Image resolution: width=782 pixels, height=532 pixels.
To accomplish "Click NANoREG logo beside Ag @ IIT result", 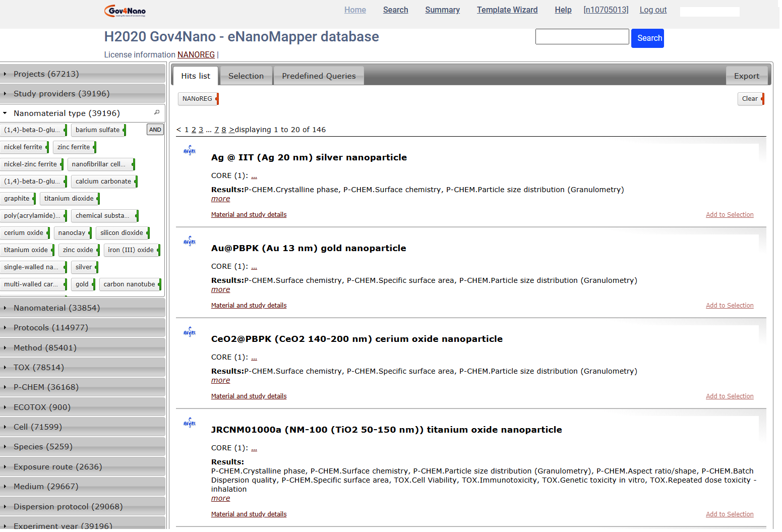I will [x=190, y=150].
